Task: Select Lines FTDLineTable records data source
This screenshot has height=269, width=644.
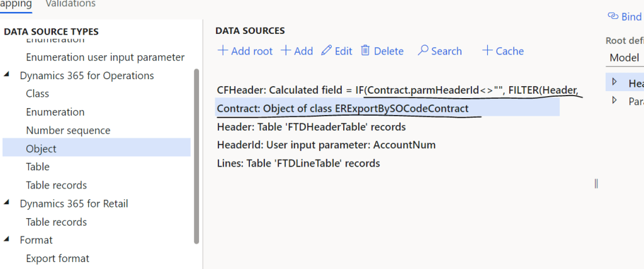Action: (298, 163)
